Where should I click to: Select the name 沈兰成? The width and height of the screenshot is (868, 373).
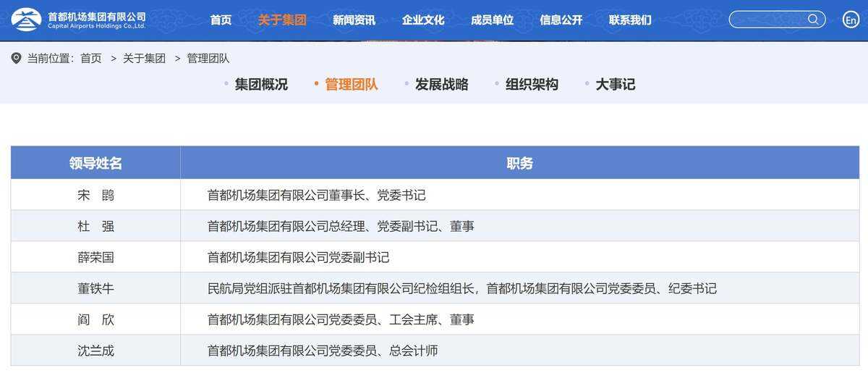coord(95,351)
